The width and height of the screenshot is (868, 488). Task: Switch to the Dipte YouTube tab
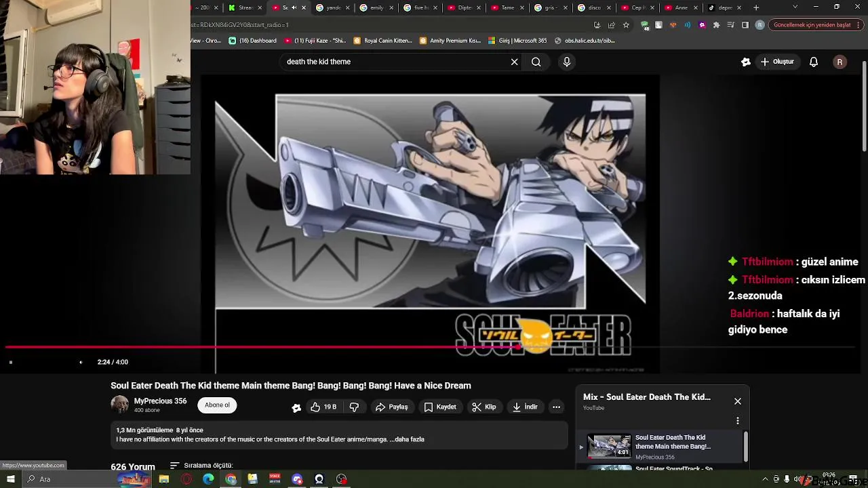[465, 7]
